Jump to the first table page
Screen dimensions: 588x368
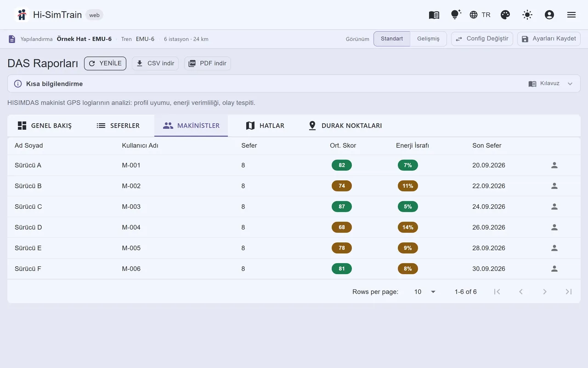(497, 292)
